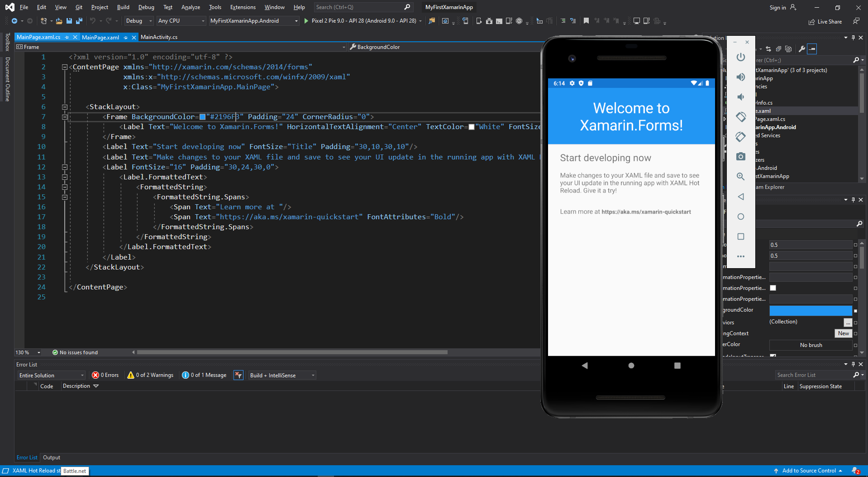
Task: Switch to the Output tab
Action: (x=52, y=458)
